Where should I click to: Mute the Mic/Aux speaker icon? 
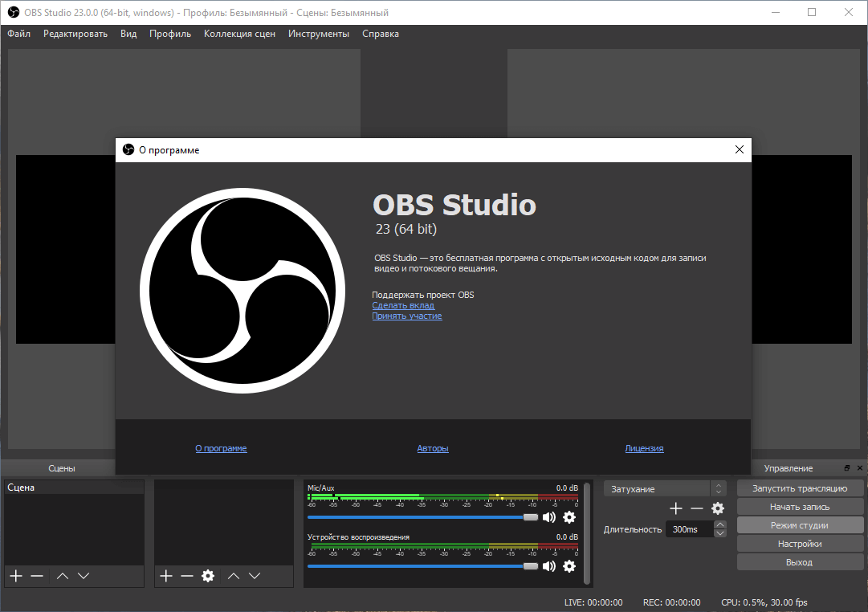pos(549,517)
